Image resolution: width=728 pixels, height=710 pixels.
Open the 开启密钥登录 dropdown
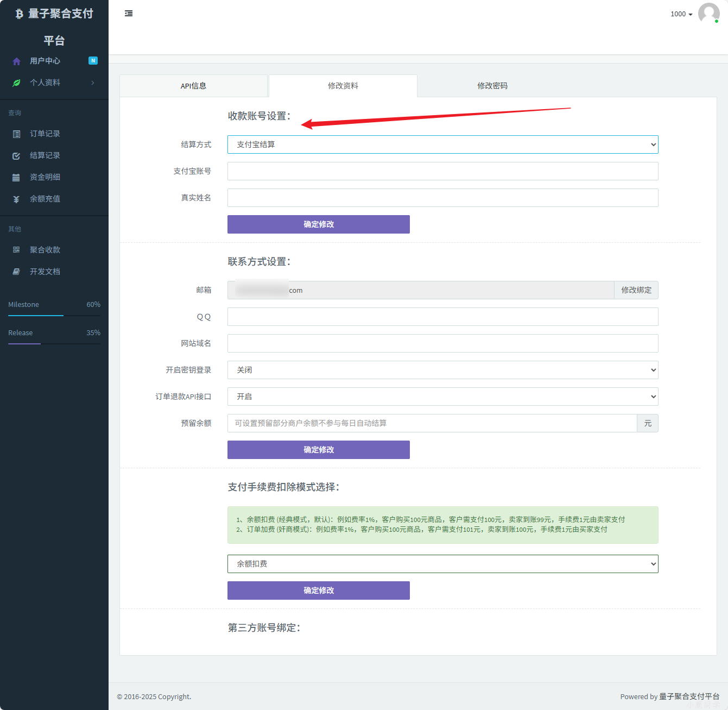[442, 370]
